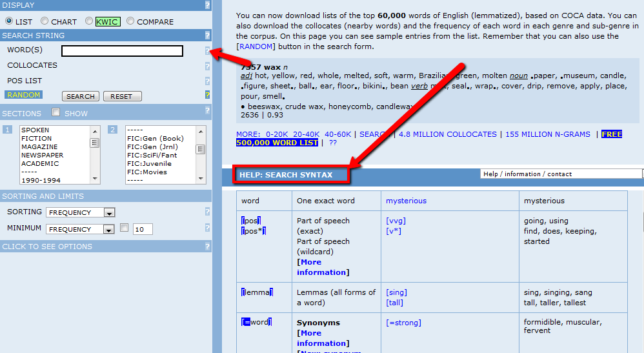Click yellow help icon next to RANDOM row

pyautogui.click(x=207, y=95)
